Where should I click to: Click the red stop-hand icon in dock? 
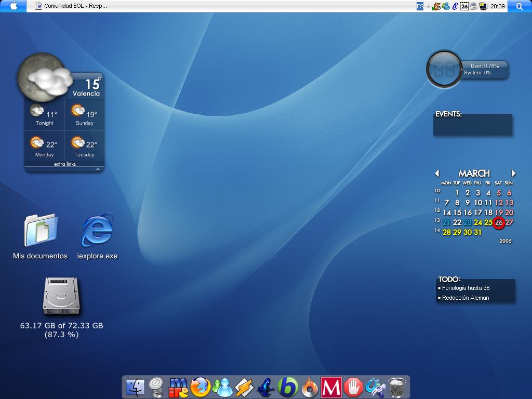click(353, 387)
